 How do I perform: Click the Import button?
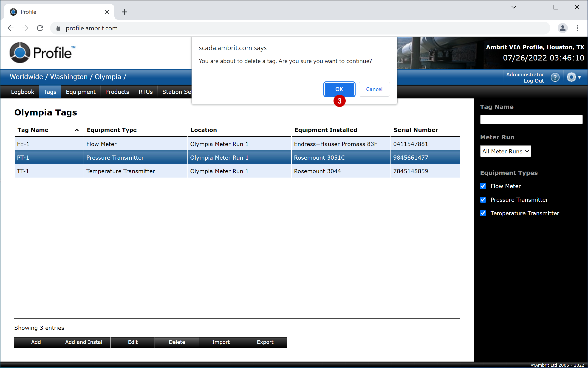tap(221, 342)
